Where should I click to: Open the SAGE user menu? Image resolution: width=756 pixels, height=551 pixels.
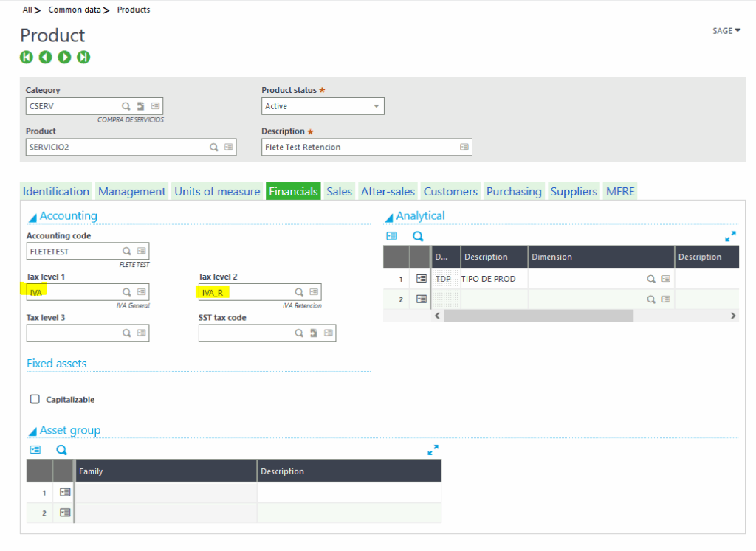point(725,30)
